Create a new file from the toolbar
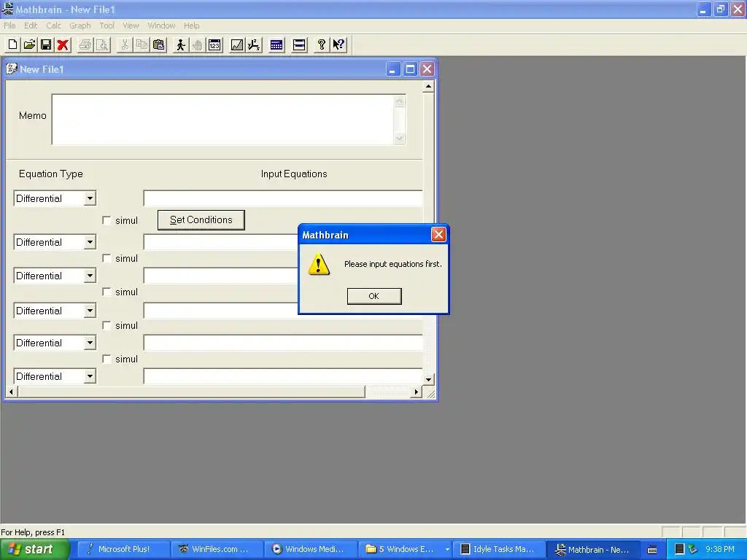The height and width of the screenshot is (560, 747). [x=13, y=44]
